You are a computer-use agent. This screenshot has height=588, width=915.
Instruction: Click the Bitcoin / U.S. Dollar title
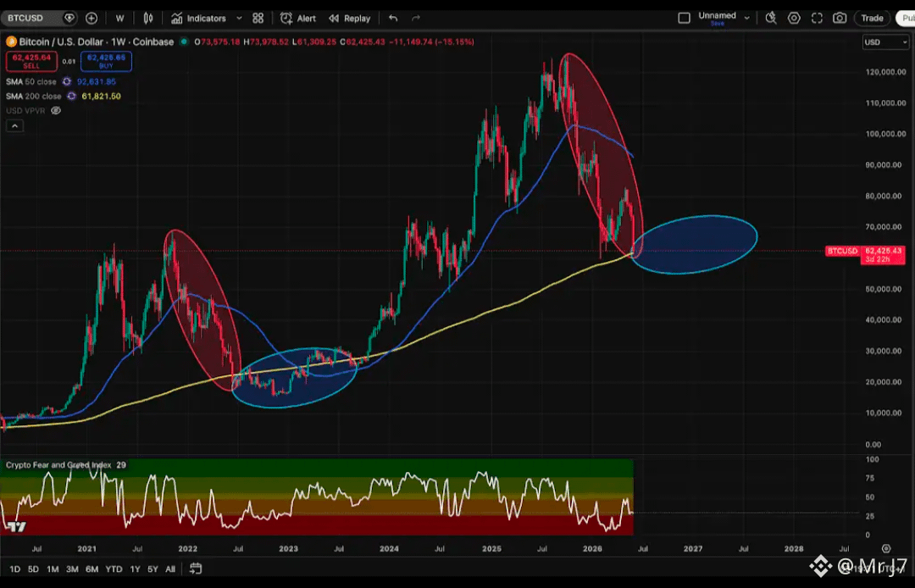point(97,42)
